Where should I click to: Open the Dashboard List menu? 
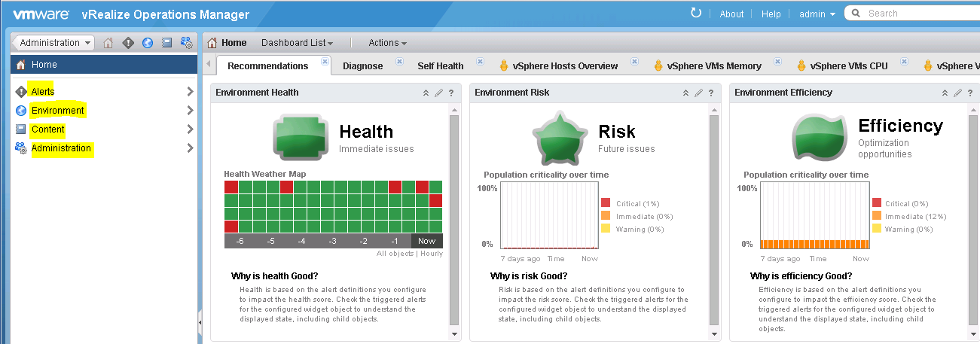(297, 43)
